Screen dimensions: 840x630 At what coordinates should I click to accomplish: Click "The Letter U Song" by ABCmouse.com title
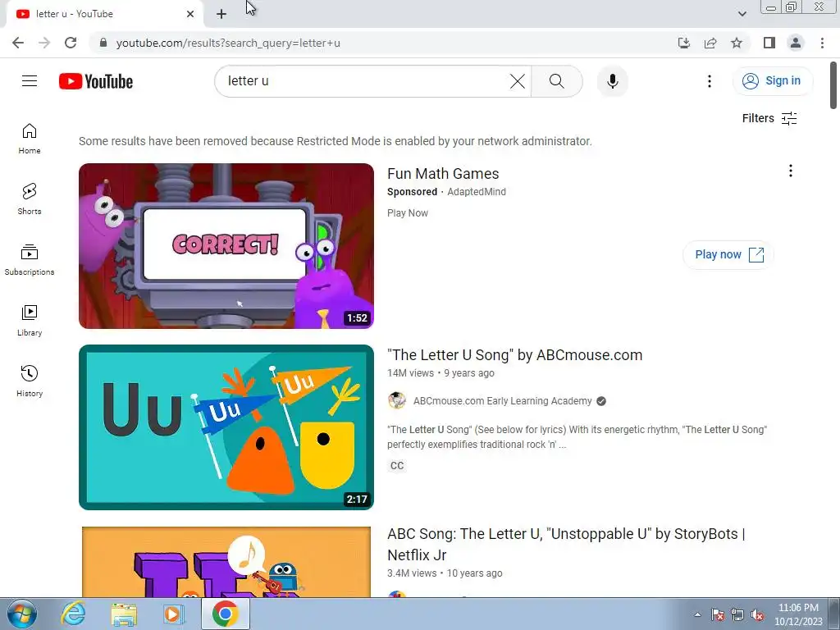pos(515,354)
